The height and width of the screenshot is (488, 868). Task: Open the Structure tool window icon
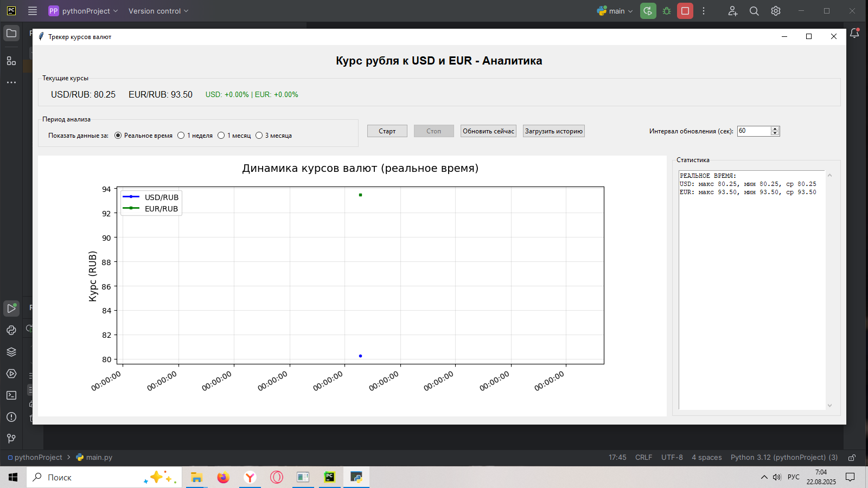11,61
